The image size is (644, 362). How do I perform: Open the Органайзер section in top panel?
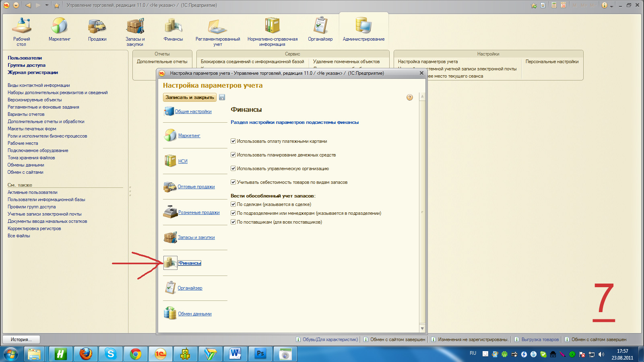(x=320, y=29)
